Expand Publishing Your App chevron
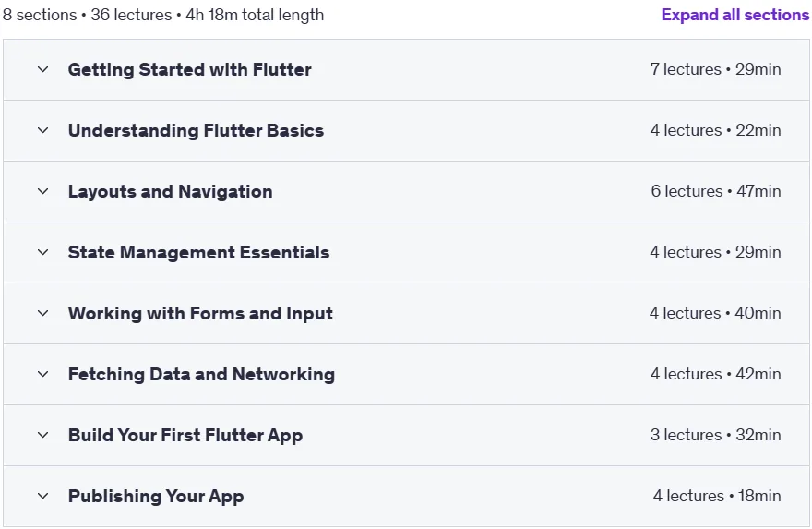812x529 pixels. coord(43,496)
